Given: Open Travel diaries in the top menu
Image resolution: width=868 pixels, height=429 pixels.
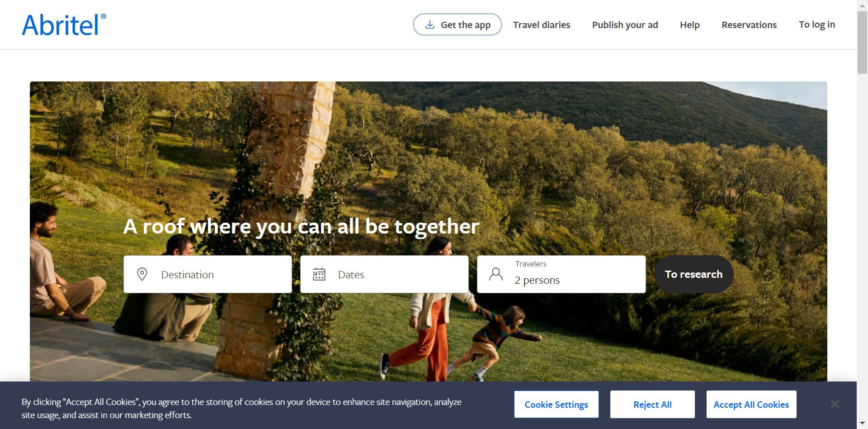Looking at the screenshot, I should pyautogui.click(x=541, y=25).
